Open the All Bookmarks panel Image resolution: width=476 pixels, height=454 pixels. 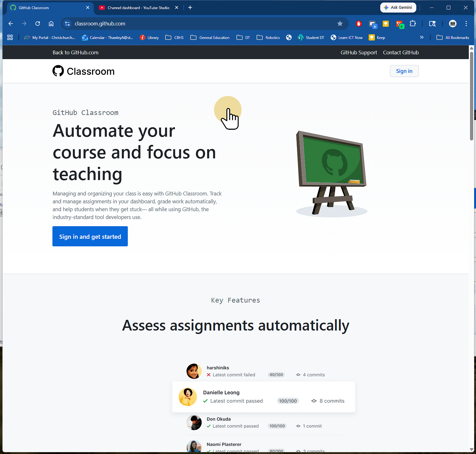pos(453,37)
